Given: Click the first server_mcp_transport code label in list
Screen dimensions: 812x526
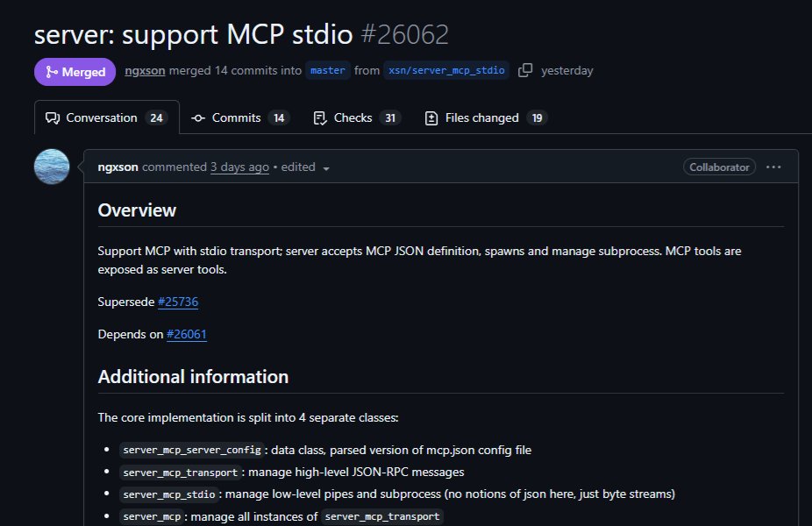Looking at the screenshot, I should (181, 473).
